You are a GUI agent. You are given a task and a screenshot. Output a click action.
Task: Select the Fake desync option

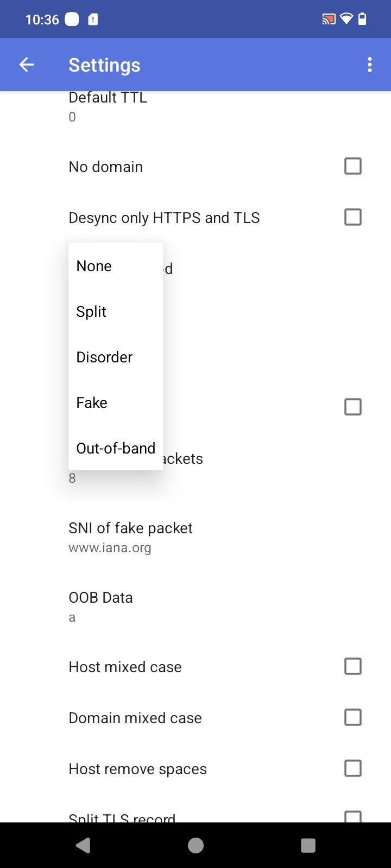[x=92, y=403]
